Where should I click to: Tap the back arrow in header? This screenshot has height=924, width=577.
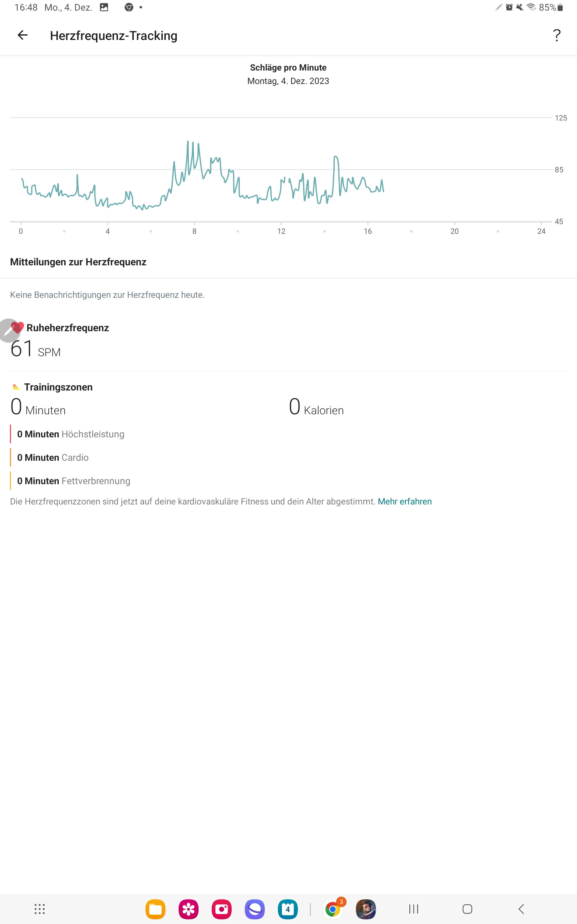[22, 35]
